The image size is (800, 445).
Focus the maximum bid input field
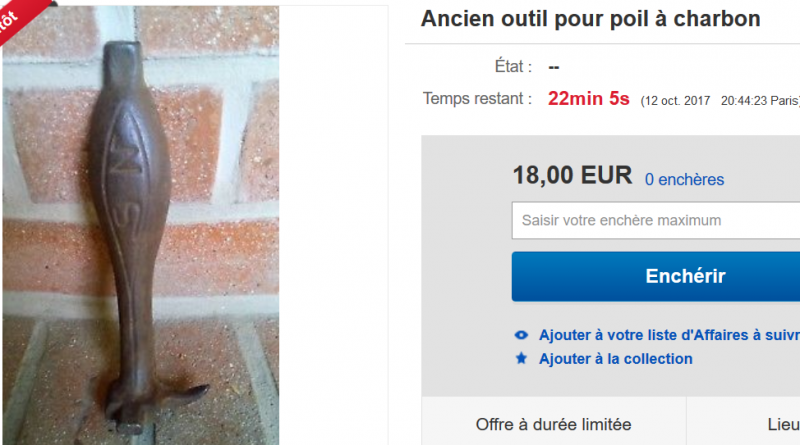tap(656, 220)
